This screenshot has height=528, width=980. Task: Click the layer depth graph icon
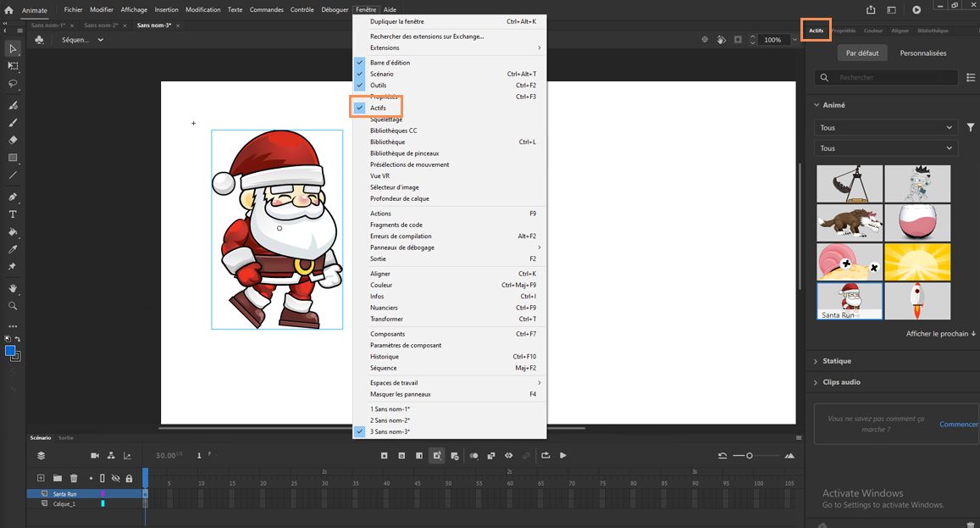128,455
